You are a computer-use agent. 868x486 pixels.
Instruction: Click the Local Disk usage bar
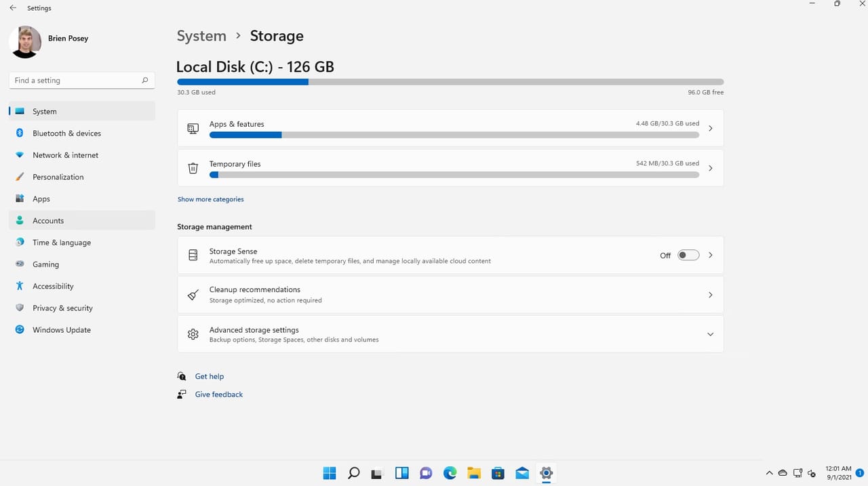coord(450,81)
